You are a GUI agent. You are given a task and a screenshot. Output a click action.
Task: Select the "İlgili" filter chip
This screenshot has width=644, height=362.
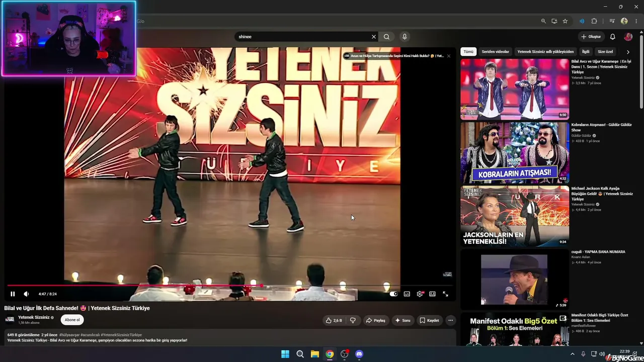tap(586, 52)
